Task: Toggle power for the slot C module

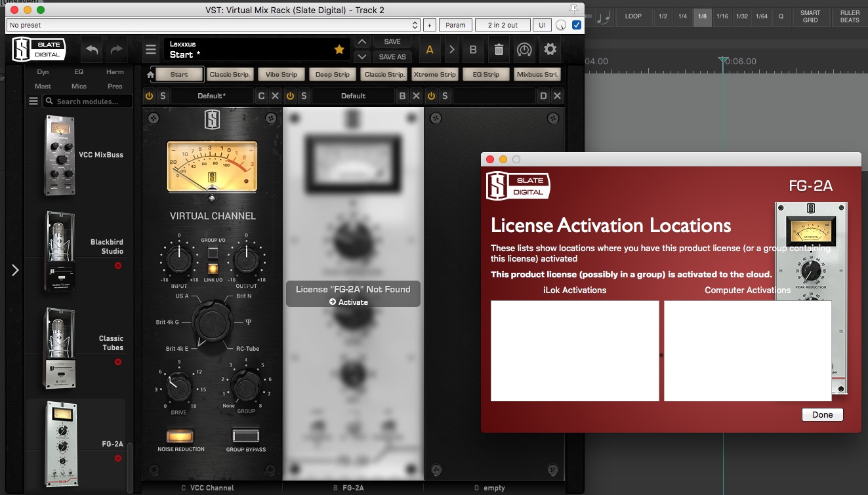Action: point(149,96)
